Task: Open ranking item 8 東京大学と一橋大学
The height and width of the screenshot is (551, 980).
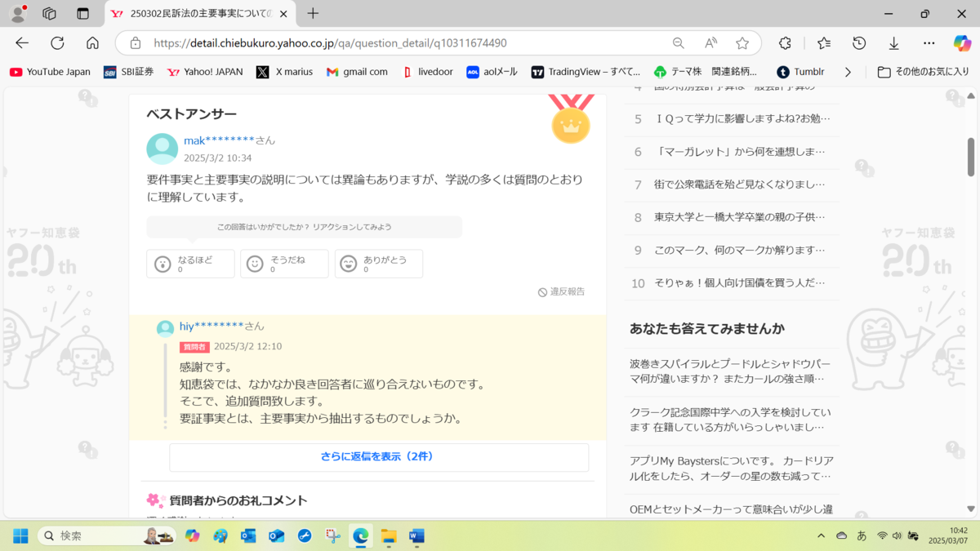Action: coord(732,217)
